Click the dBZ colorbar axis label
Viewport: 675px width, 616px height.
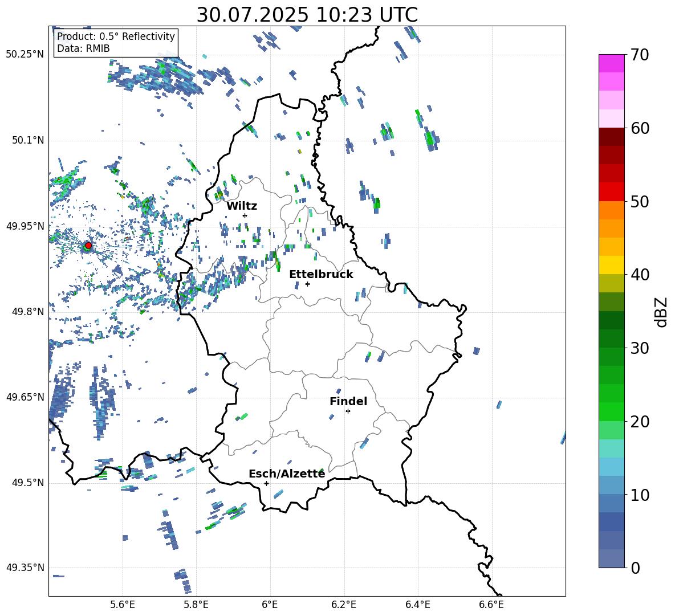point(661,312)
